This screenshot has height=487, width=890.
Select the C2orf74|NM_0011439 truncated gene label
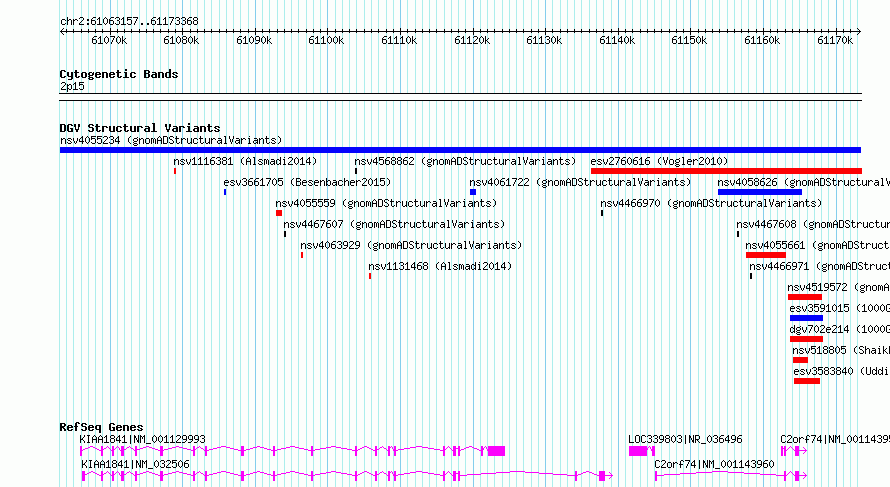(x=835, y=439)
